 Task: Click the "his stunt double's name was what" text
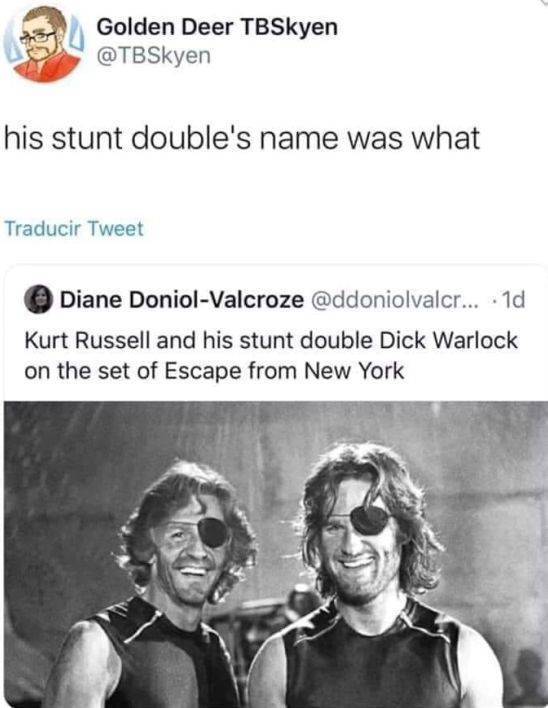point(242,137)
